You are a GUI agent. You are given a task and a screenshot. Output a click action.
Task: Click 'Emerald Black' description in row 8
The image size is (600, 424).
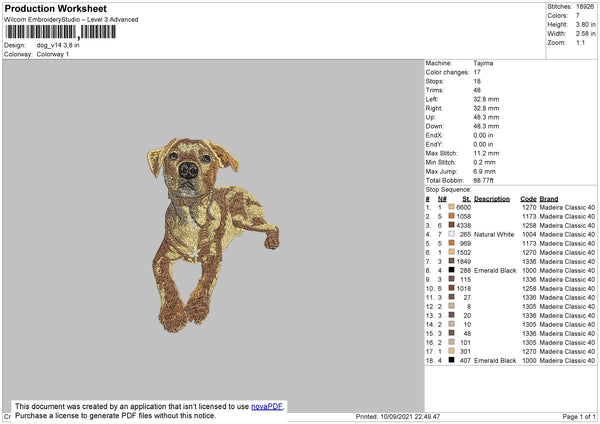(495, 271)
